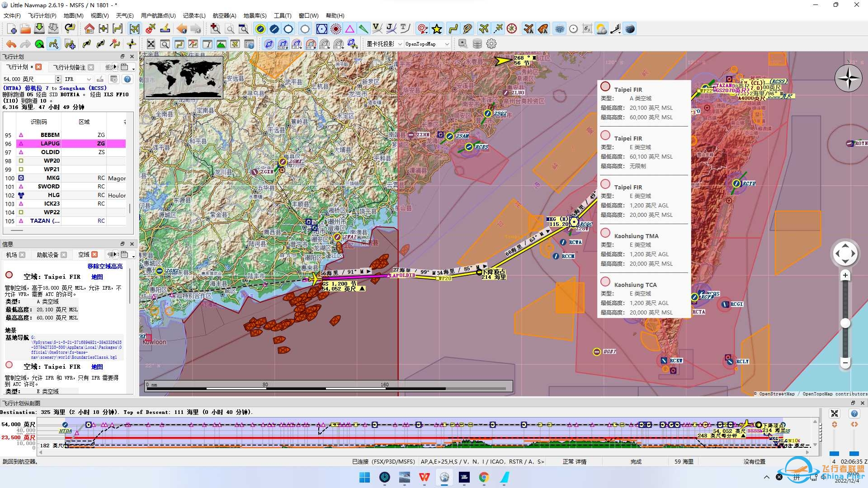Zoom in with the magnifier plus icon
This screenshot has height=488, width=868.
tap(216, 29)
